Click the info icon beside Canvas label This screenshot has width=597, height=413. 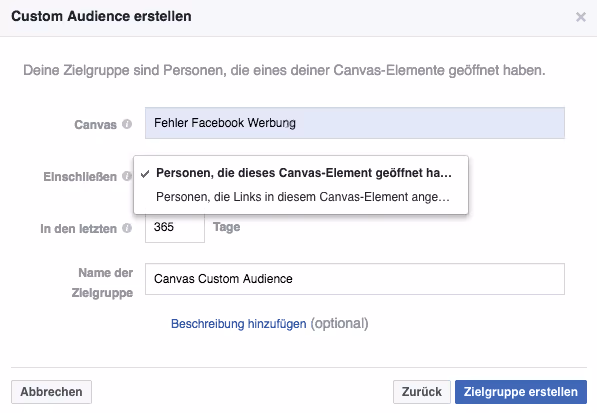point(127,124)
